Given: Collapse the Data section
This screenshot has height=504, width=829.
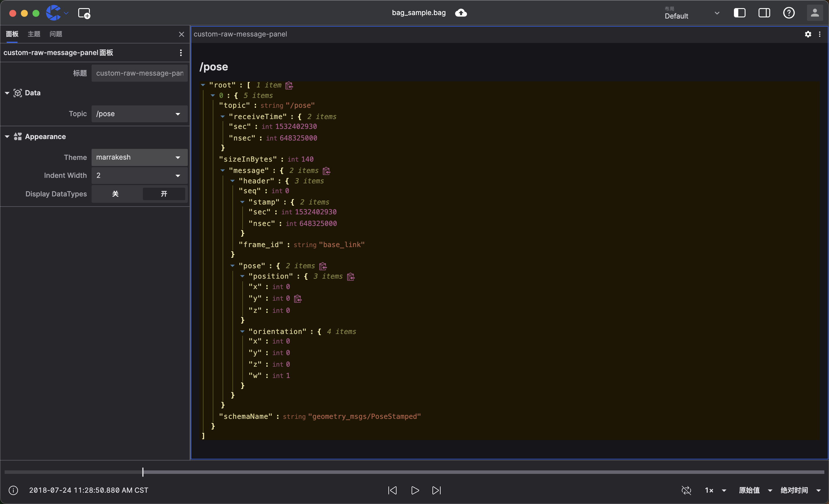Looking at the screenshot, I should (x=7, y=93).
